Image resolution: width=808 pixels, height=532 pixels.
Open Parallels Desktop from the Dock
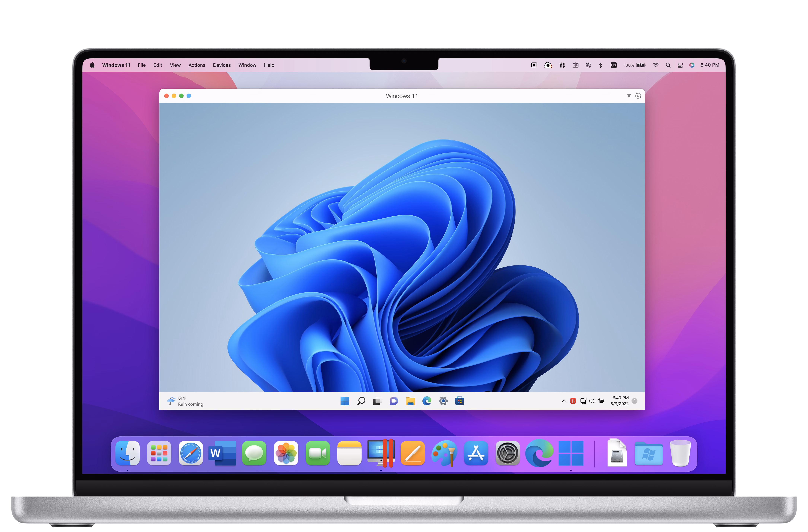click(x=381, y=453)
